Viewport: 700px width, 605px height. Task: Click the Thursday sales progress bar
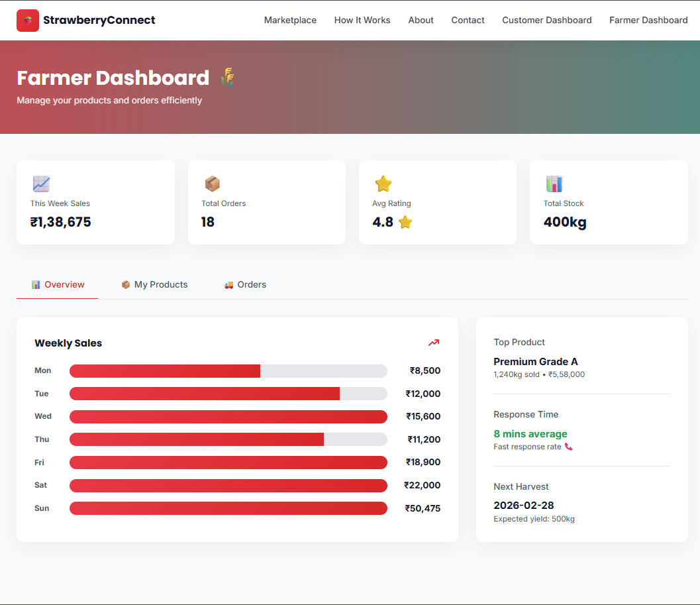pyautogui.click(x=228, y=439)
